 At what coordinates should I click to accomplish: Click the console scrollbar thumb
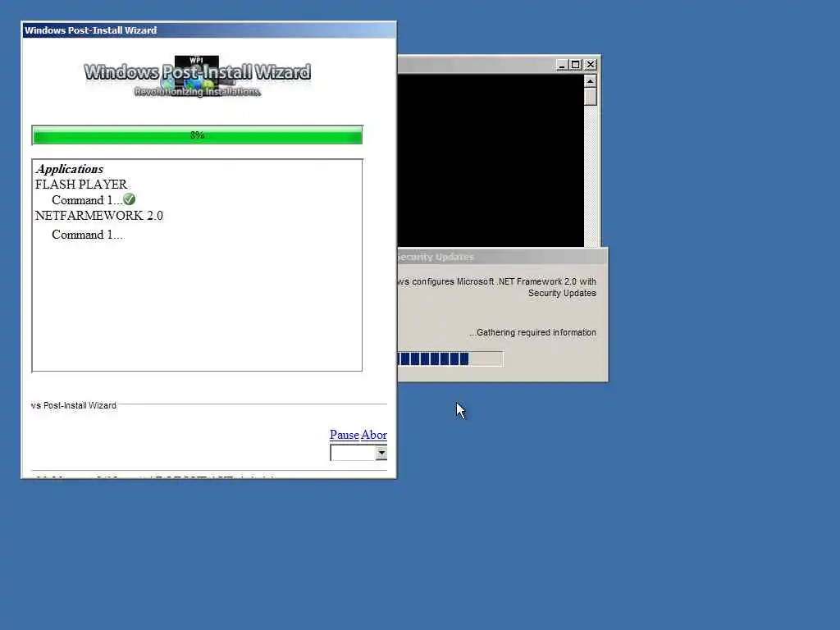[591, 97]
